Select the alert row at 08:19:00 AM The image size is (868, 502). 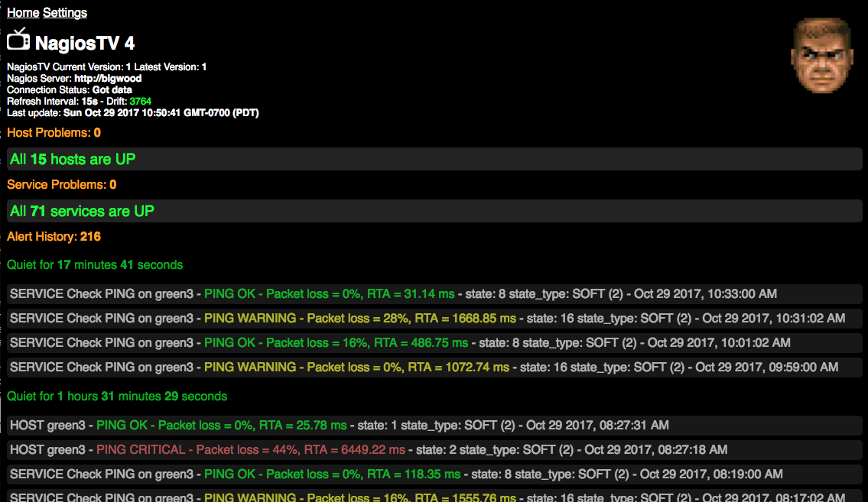[x=434, y=474]
